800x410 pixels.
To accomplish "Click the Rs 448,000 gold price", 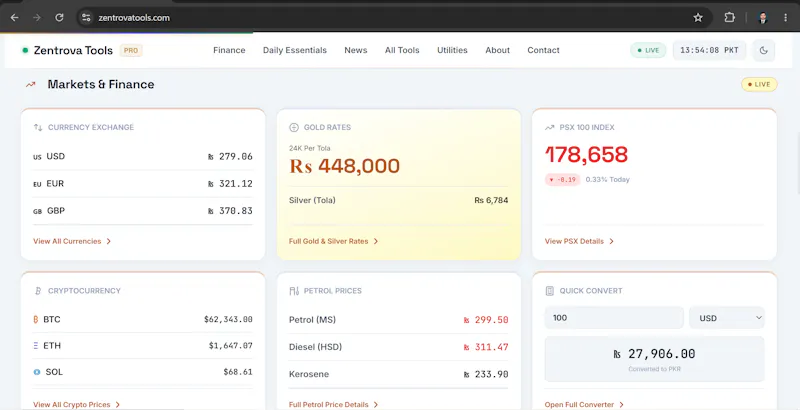I will click(x=344, y=166).
